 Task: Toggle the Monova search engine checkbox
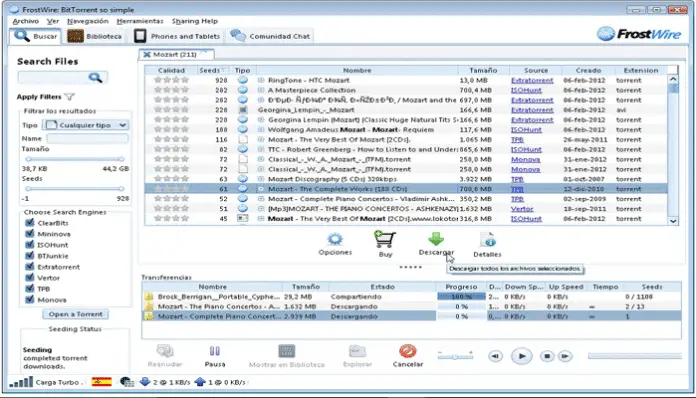(x=30, y=299)
